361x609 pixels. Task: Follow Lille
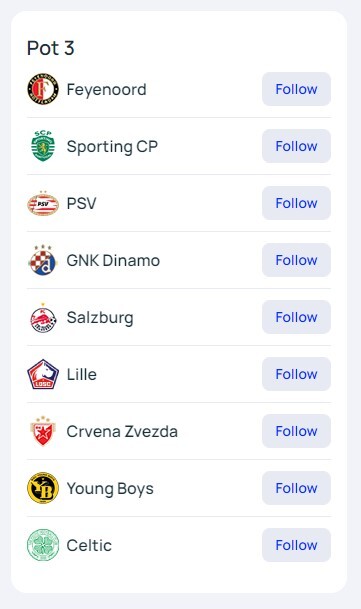click(x=296, y=374)
